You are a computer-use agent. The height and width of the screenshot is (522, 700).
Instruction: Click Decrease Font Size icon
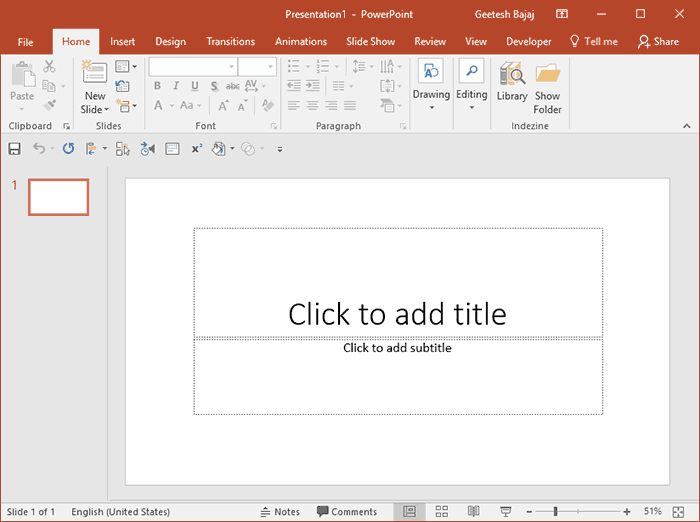[242, 105]
